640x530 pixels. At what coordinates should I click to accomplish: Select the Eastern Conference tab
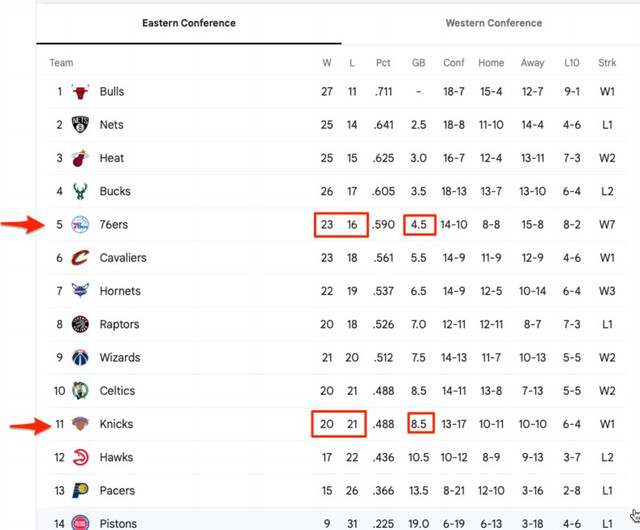(x=189, y=23)
